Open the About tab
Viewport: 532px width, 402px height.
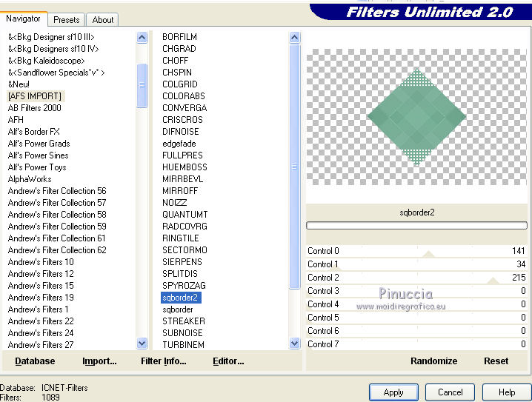pyautogui.click(x=102, y=20)
